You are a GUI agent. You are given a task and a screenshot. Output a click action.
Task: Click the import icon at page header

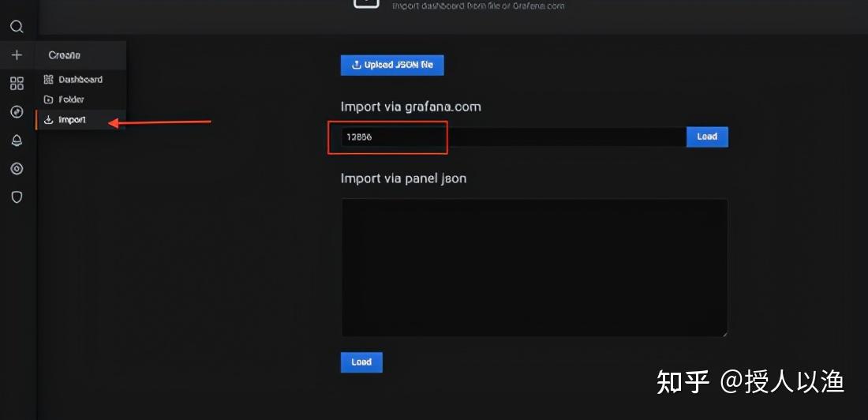[366, 3]
